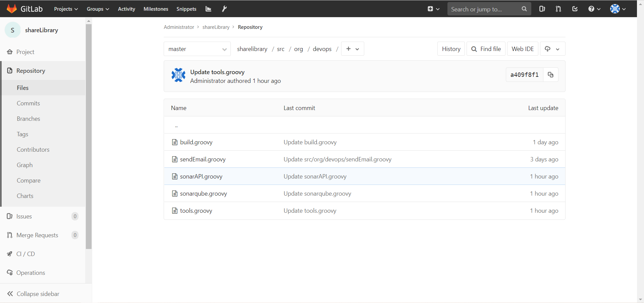644x303 pixels.
Task: Click the Web IDE button
Action: [522, 49]
